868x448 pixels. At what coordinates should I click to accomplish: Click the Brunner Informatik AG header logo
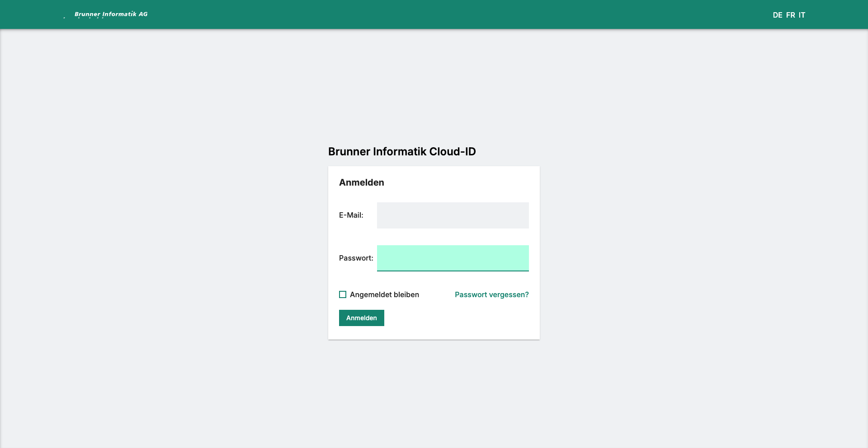tap(110, 14)
